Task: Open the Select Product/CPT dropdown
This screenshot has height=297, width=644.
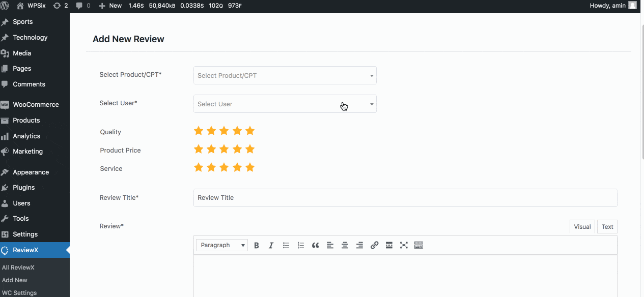Action: 285,76
